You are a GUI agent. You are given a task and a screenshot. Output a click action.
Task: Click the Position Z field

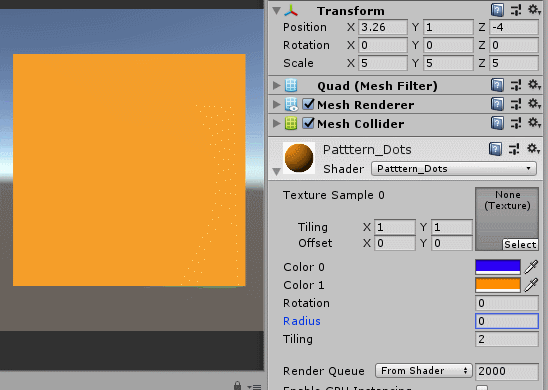(x=514, y=27)
